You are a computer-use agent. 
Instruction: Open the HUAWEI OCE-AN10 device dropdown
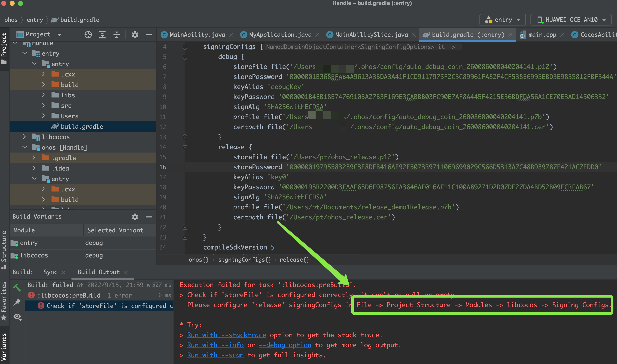tap(571, 20)
